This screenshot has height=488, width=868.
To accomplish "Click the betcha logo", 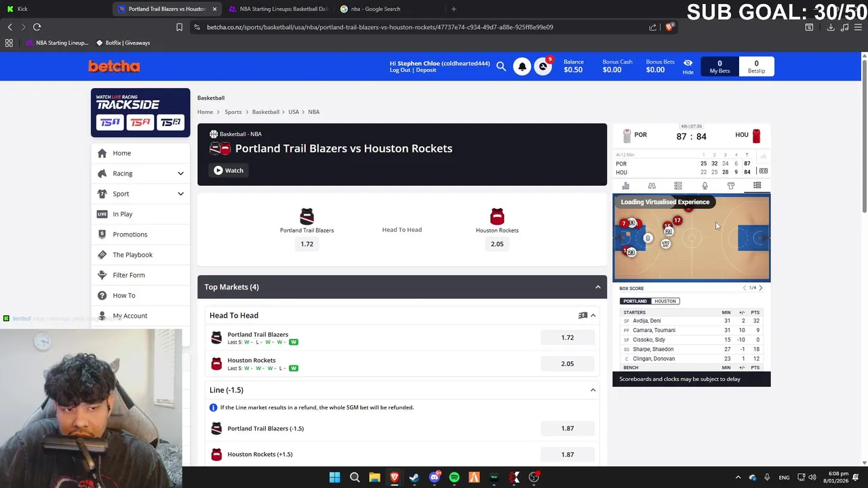I will 114,66.
